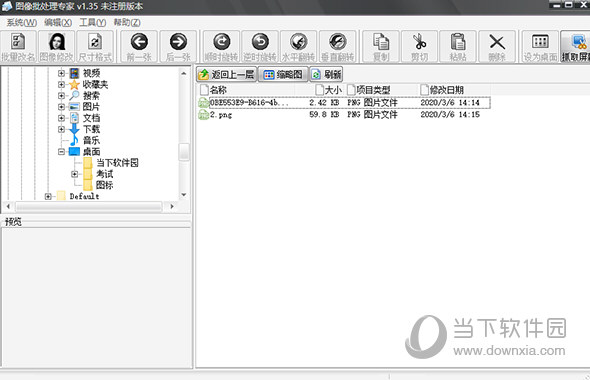Go to the previous image with 前一张
This screenshot has width=590, height=380.
click(139, 46)
